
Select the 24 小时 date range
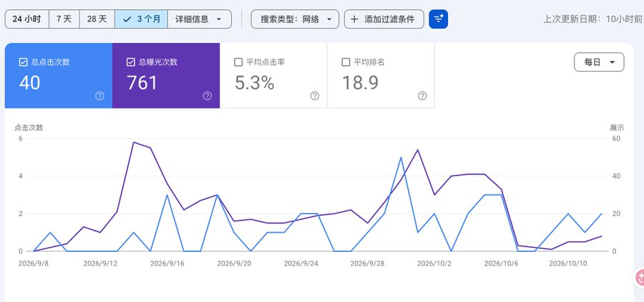tap(26, 19)
